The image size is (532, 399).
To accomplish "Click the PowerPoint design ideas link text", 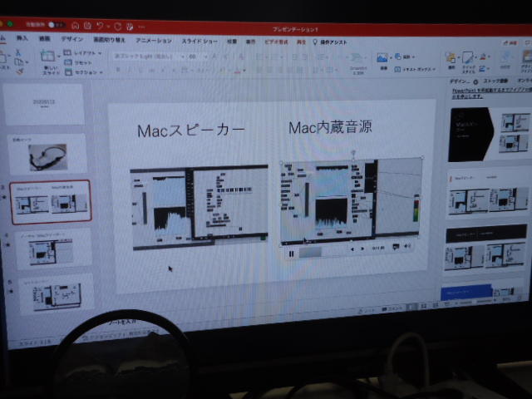I will coord(491,93).
